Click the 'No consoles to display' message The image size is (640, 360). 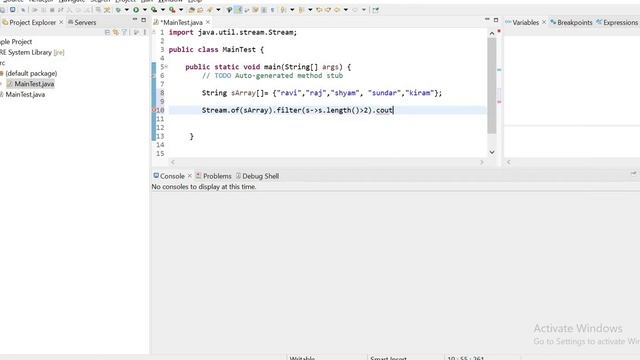(204, 187)
